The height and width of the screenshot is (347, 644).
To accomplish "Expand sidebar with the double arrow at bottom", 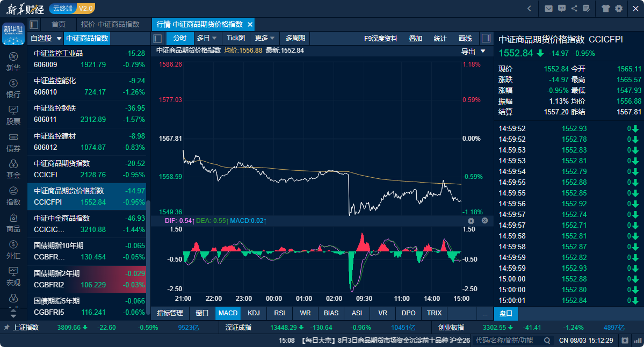I will (13, 314).
